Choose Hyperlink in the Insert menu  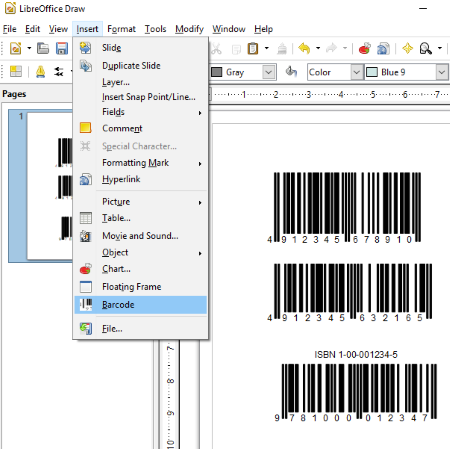pos(141,179)
